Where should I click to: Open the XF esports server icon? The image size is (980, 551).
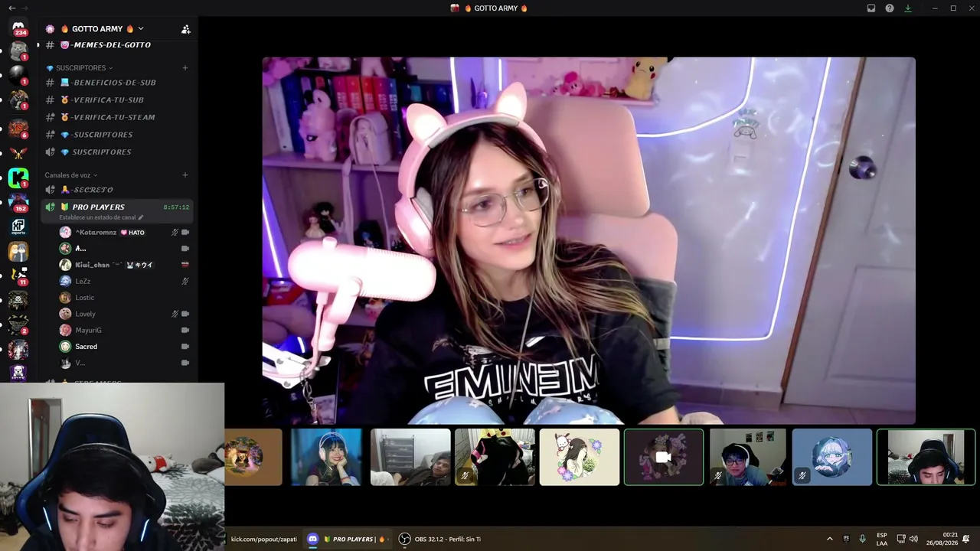pyautogui.click(x=18, y=227)
